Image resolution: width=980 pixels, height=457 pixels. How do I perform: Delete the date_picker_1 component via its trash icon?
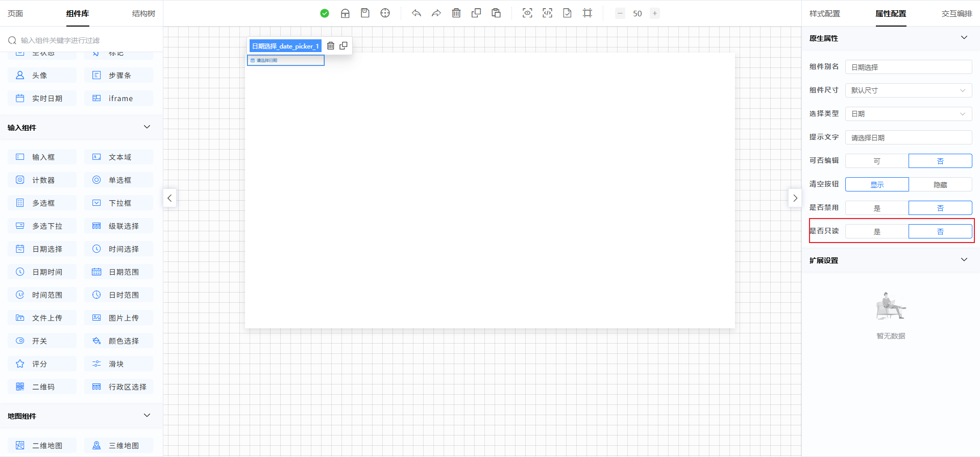tap(331, 46)
